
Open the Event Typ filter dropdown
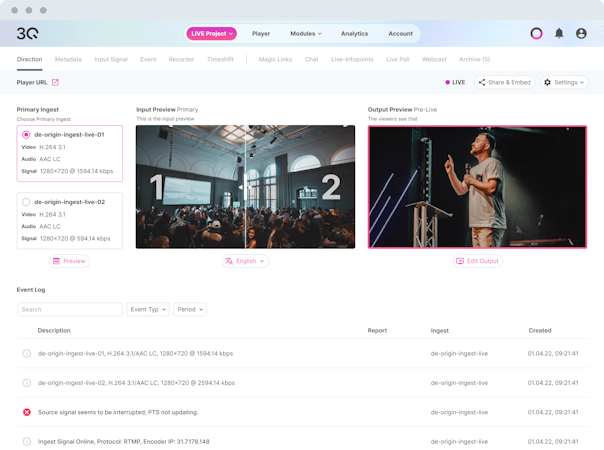click(148, 309)
